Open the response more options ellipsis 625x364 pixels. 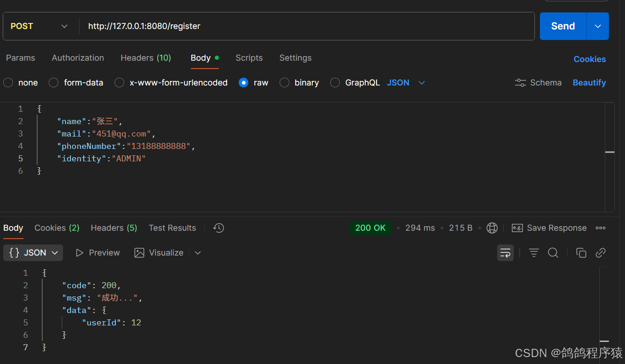coord(601,228)
